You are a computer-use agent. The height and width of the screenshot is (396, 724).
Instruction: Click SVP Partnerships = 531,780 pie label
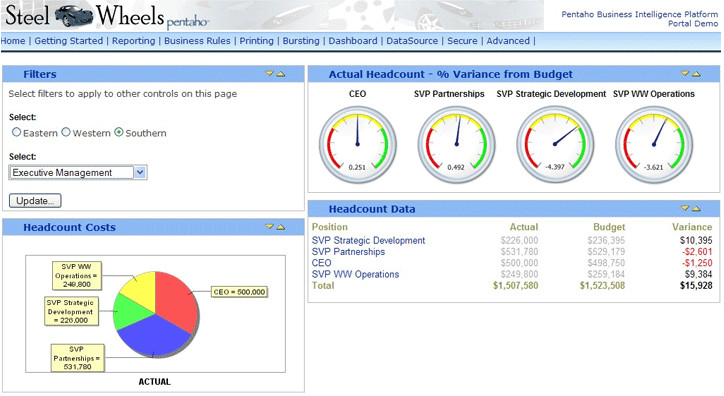point(78,358)
